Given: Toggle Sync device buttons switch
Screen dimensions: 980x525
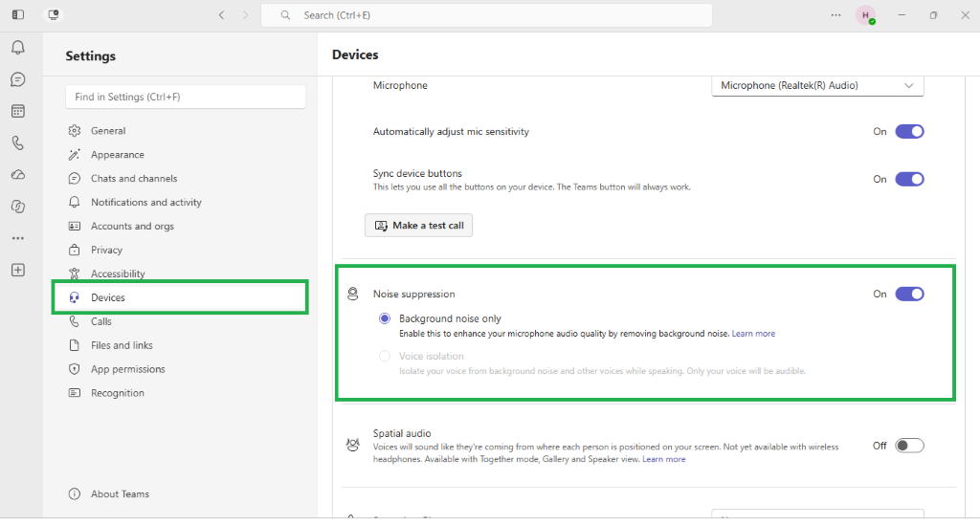Looking at the screenshot, I should (909, 179).
